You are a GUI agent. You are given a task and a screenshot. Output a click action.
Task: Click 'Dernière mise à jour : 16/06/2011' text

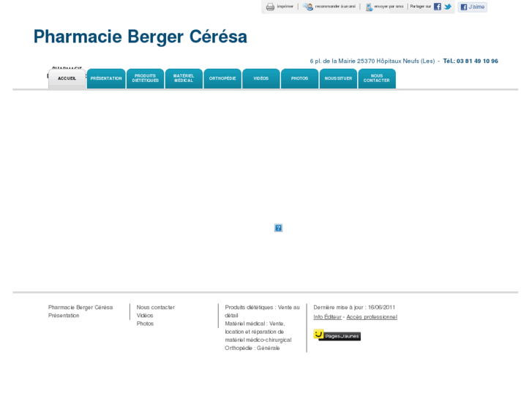click(354, 307)
